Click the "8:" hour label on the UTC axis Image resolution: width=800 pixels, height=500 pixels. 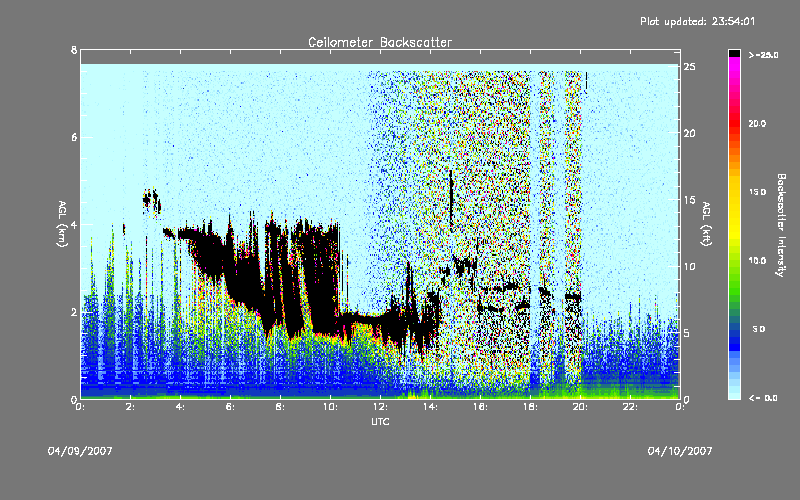(x=281, y=407)
